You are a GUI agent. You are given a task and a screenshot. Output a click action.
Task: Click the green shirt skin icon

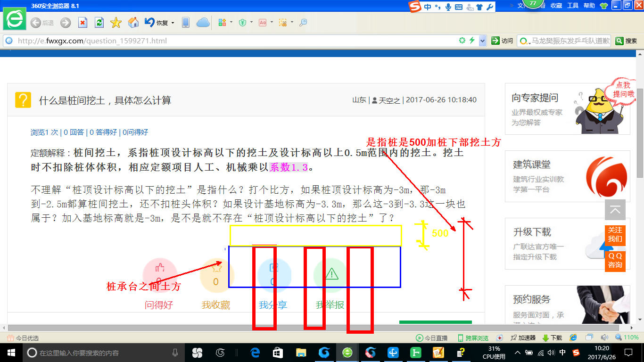coord(604,6)
